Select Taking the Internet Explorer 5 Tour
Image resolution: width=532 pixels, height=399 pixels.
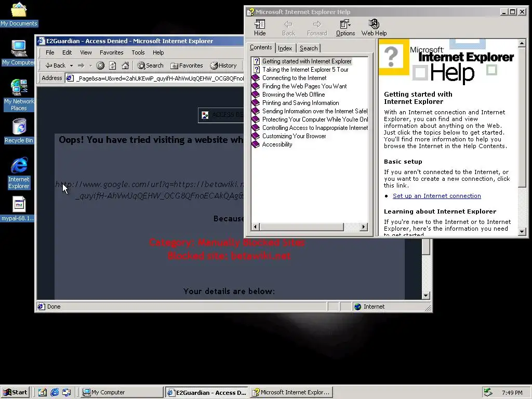click(305, 70)
